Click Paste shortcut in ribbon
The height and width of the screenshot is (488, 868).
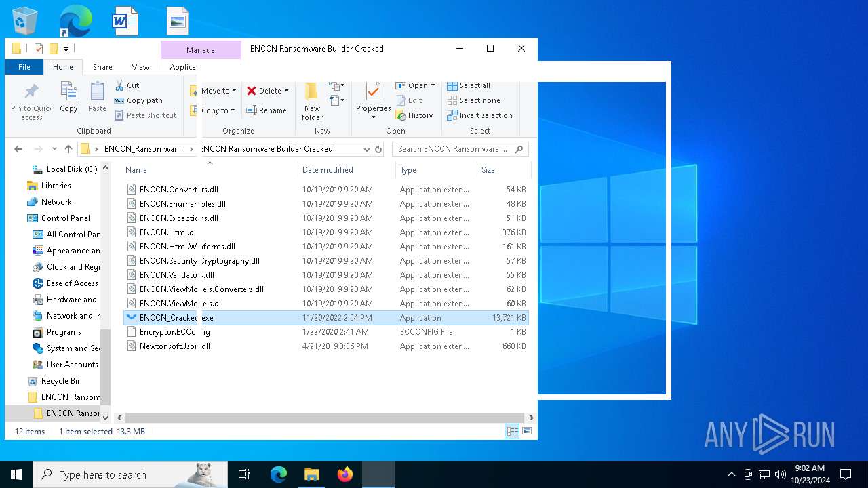click(x=146, y=115)
